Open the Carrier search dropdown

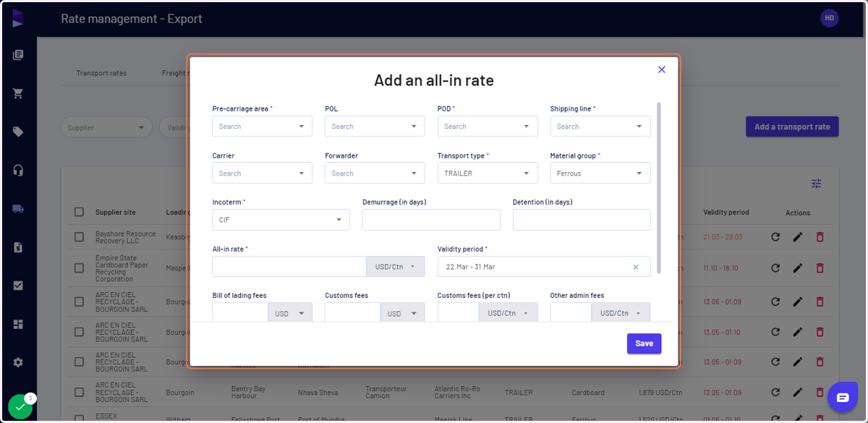point(262,174)
